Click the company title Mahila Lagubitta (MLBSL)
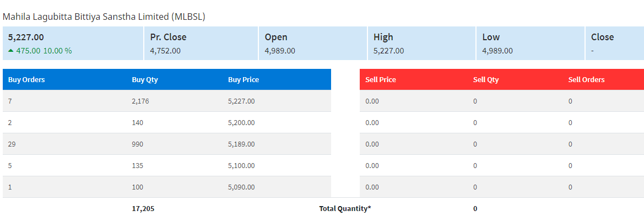This screenshot has height=216, width=644. tap(104, 17)
